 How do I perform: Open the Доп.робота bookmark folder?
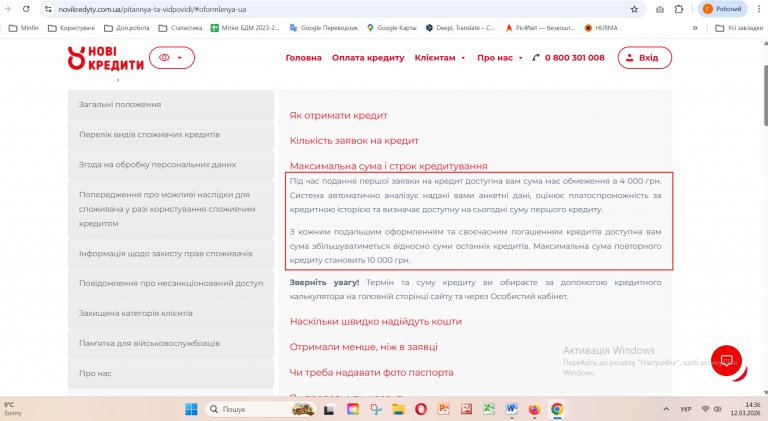click(x=127, y=28)
